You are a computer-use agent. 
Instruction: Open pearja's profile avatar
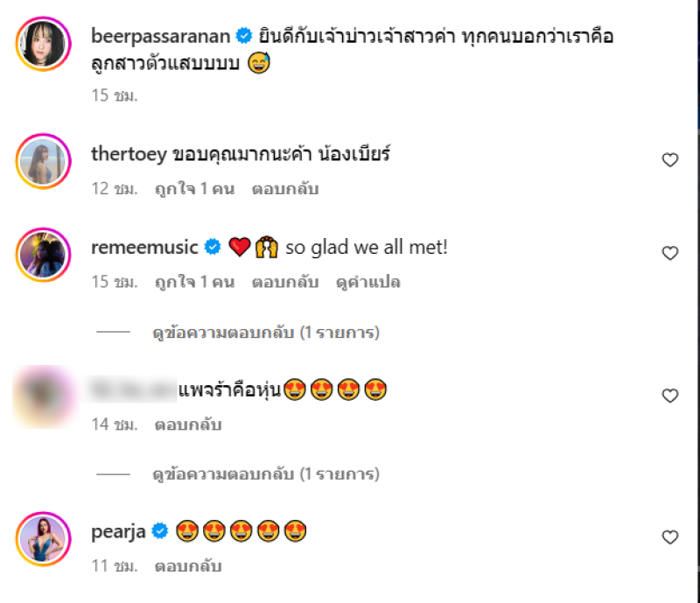click(x=43, y=539)
